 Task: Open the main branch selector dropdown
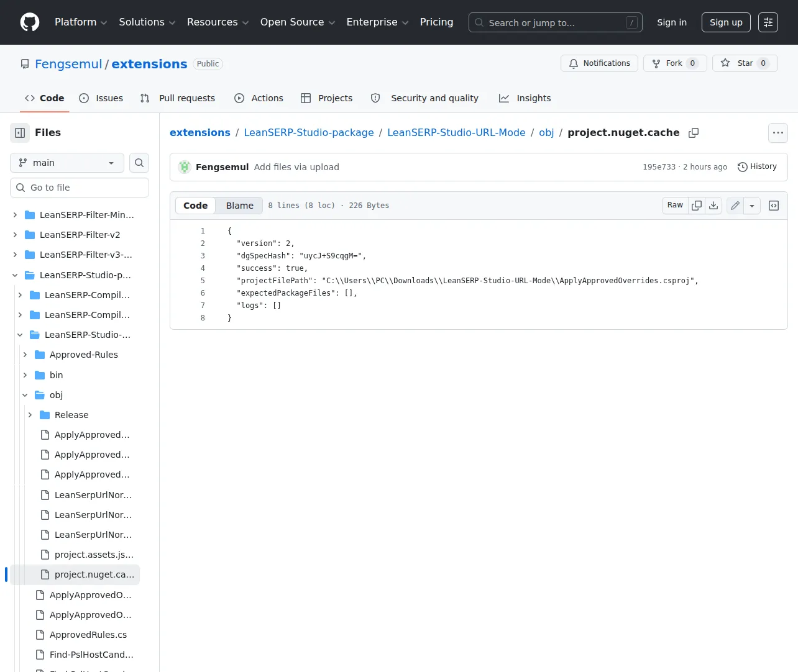(x=67, y=163)
